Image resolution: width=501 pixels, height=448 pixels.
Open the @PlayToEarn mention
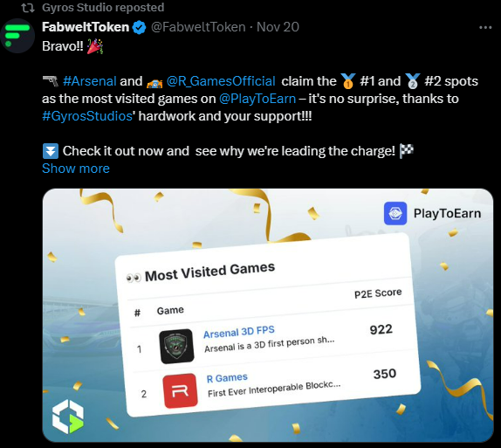[x=257, y=99]
